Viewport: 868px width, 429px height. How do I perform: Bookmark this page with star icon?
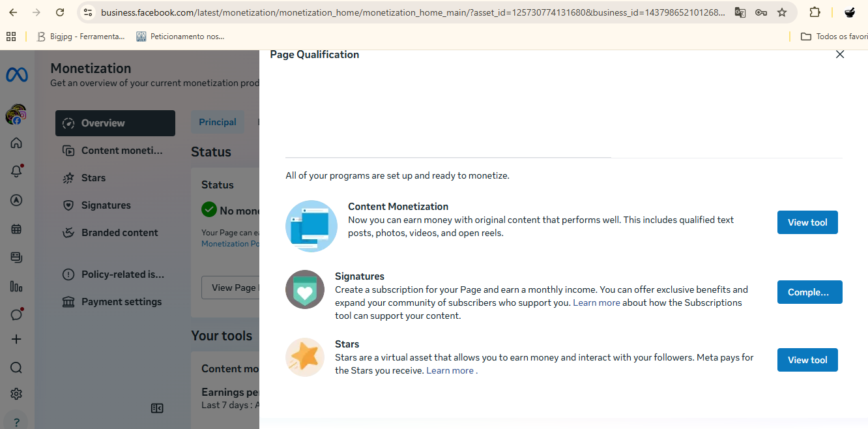(x=782, y=12)
